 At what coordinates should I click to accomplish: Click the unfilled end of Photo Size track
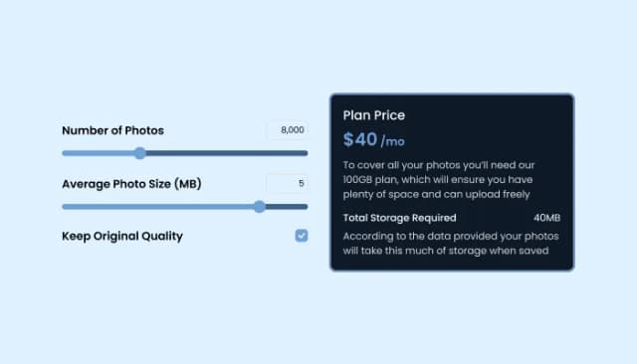click(287, 207)
